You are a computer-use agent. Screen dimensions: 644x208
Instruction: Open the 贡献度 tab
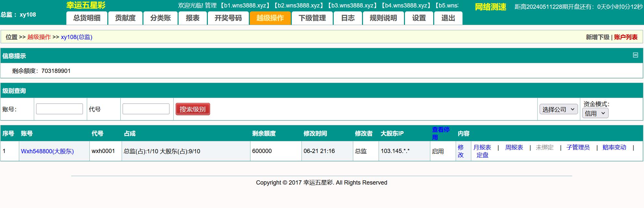[125, 18]
